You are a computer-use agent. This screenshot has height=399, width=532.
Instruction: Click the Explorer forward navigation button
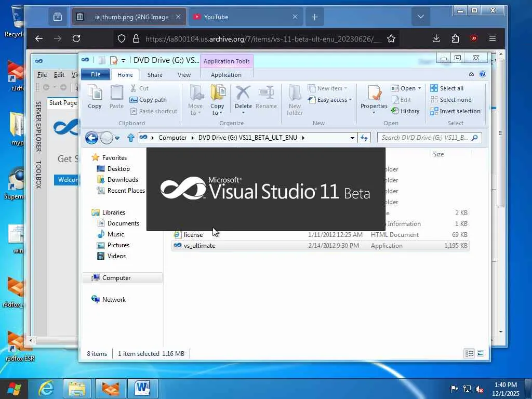point(107,138)
